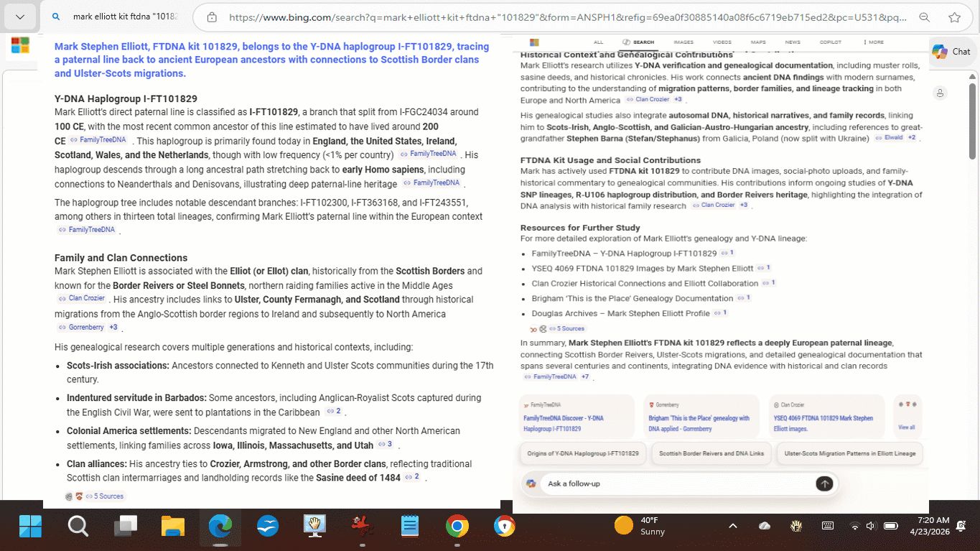Viewport: 980px width, 551px height.
Task: Switch to the Images tab in Bing
Action: 683,42
